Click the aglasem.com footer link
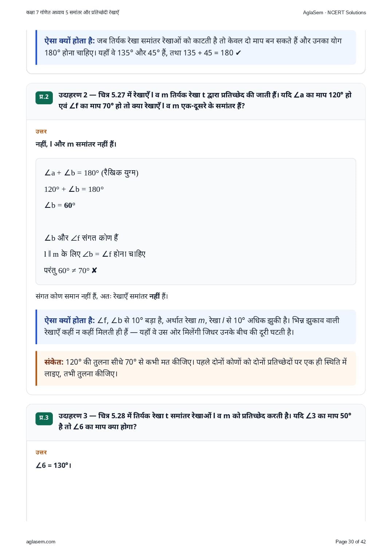The width and height of the screenshot is (392, 555). 41,542
